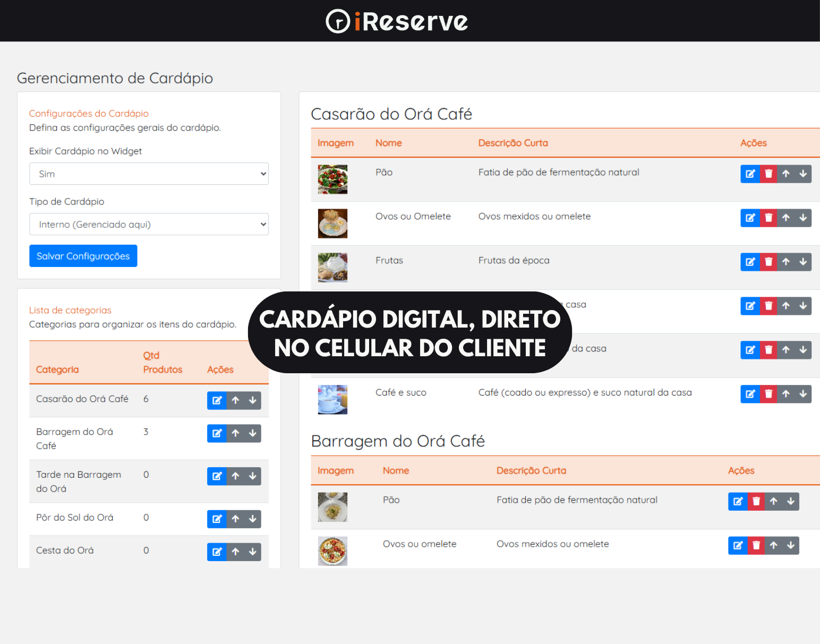The width and height of the screenshot is (820, 644).
Task: Move Ovos ou Omelete down in Casarão table
Action: point(803,218)
